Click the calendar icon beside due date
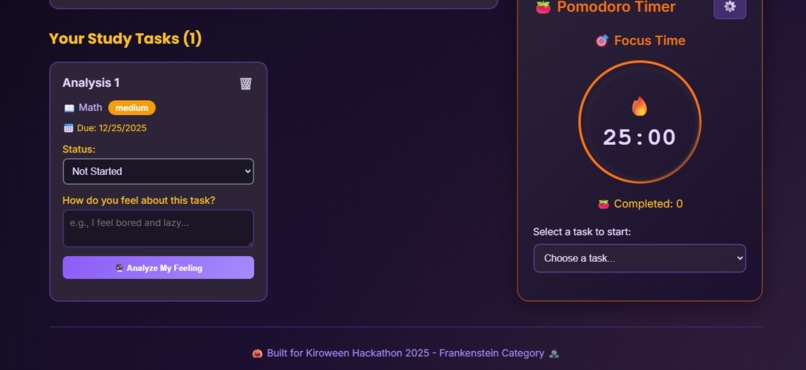Image resolution: width=806 pixels, height=370 pixels. [68, 128]
